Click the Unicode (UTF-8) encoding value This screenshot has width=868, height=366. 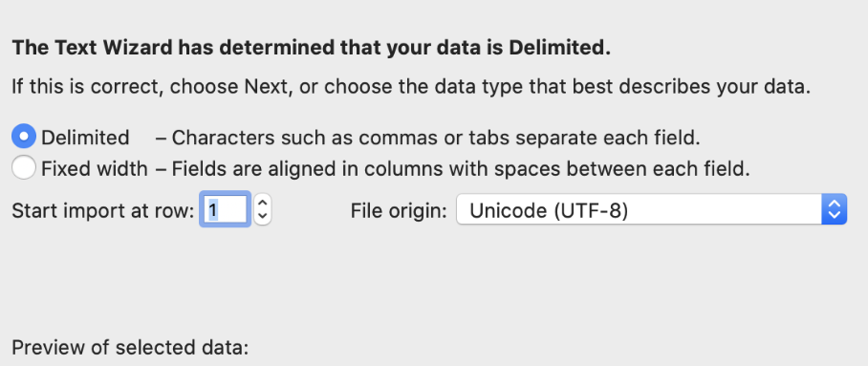coord(549,210)
